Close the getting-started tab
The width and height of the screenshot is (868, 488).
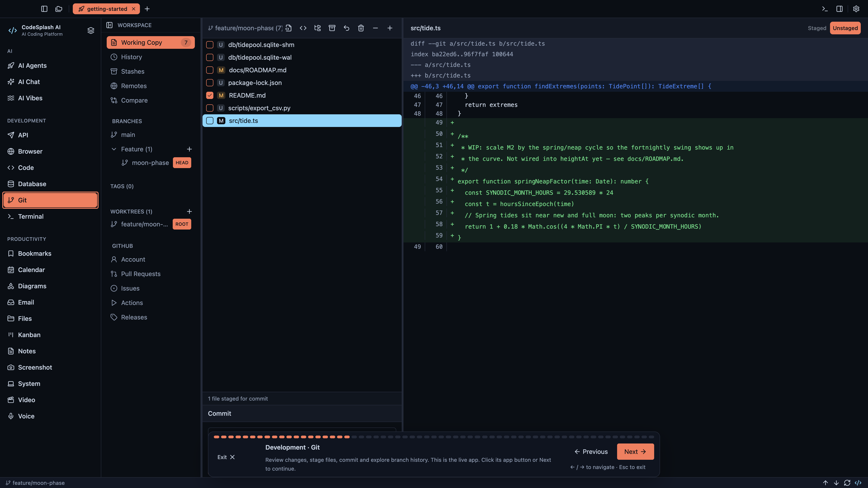[133, 9]
